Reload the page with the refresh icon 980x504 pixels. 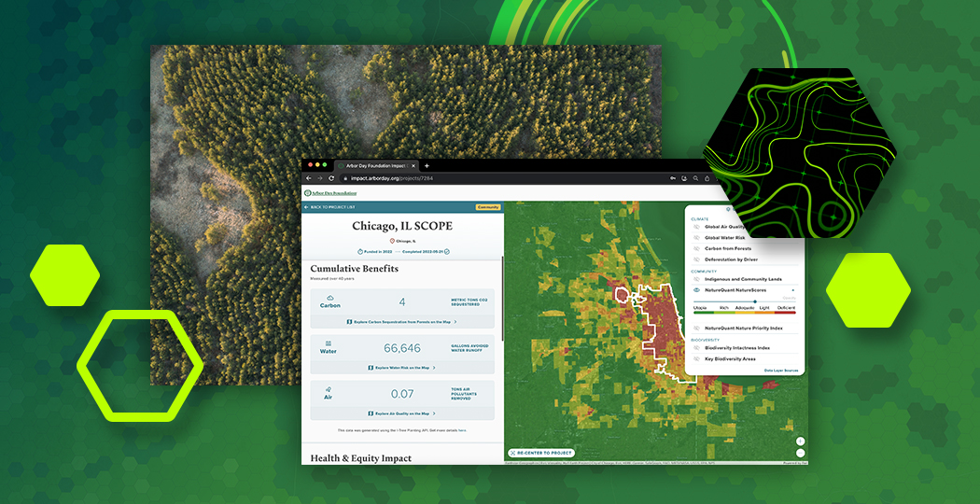(x=331, y=178)
